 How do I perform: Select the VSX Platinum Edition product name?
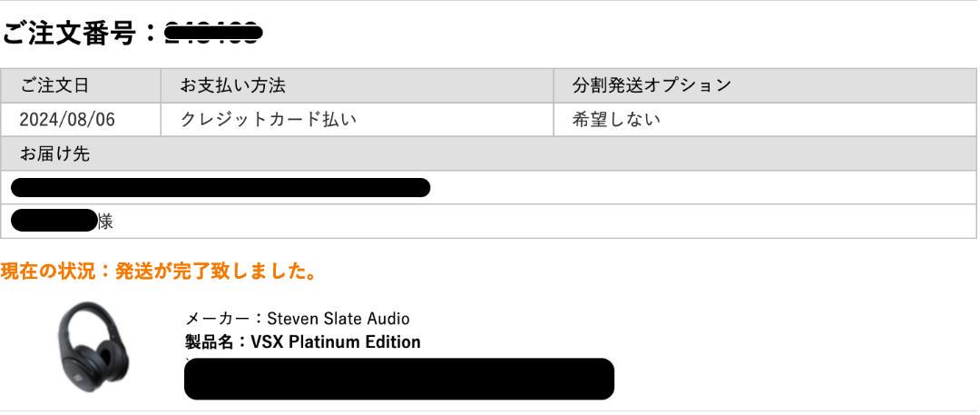(336, 342)
